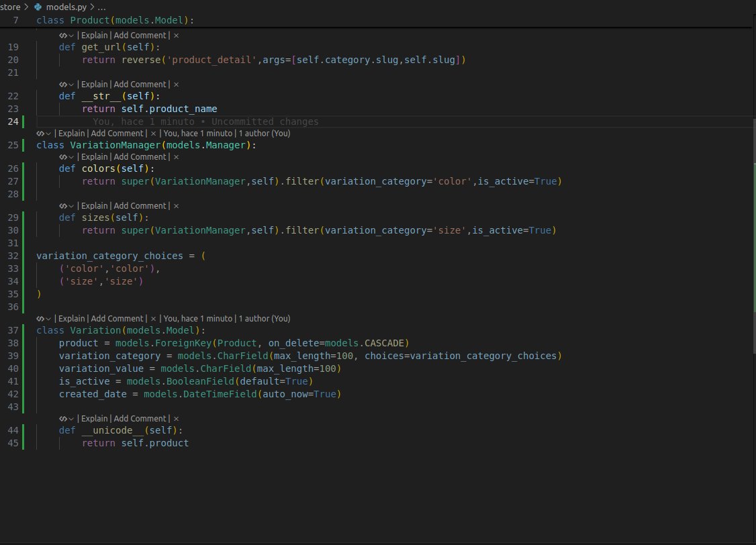Image resolution: width=756 pixels, height=545 pixels.
Task: Click line number 37 in the gutter
Action: click(x=13, y=331)
